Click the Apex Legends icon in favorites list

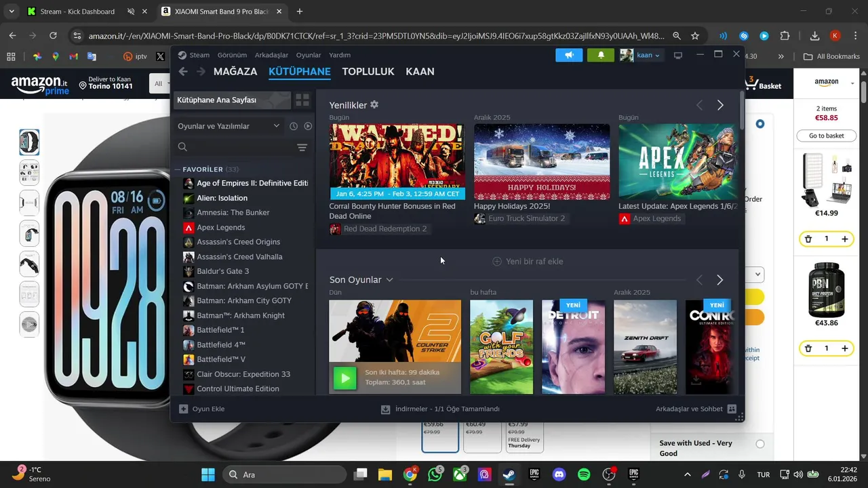pyautogui.click(x=189, y=228)
